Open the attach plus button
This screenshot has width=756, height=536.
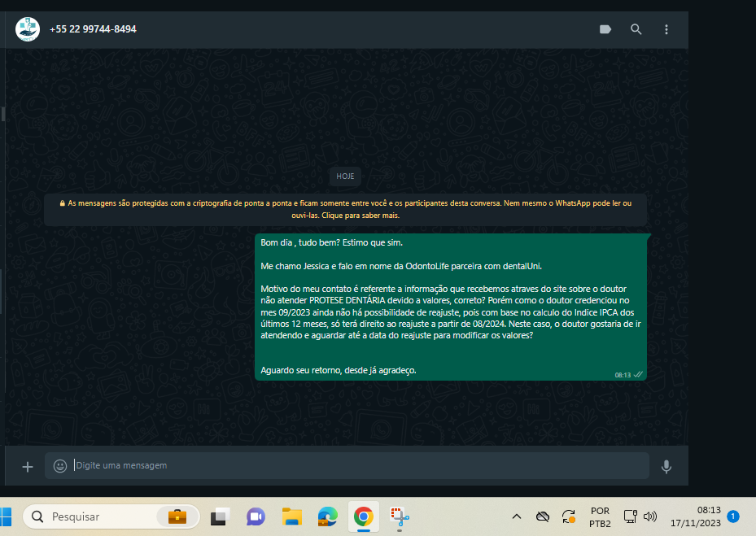28,467
